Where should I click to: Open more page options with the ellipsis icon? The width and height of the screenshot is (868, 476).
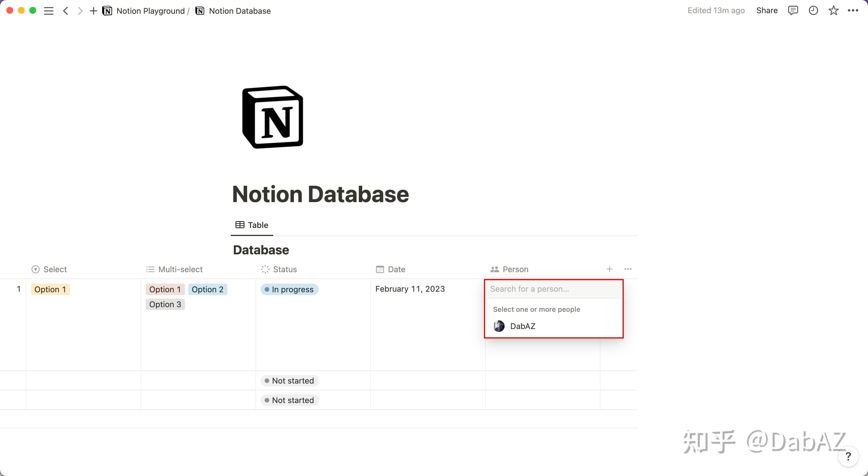click(853, 10)
